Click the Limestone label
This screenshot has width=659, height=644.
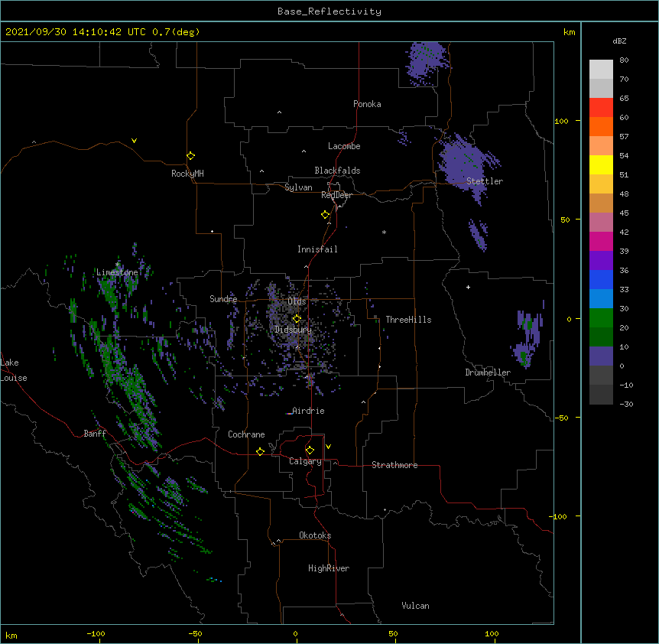point(117,272)
